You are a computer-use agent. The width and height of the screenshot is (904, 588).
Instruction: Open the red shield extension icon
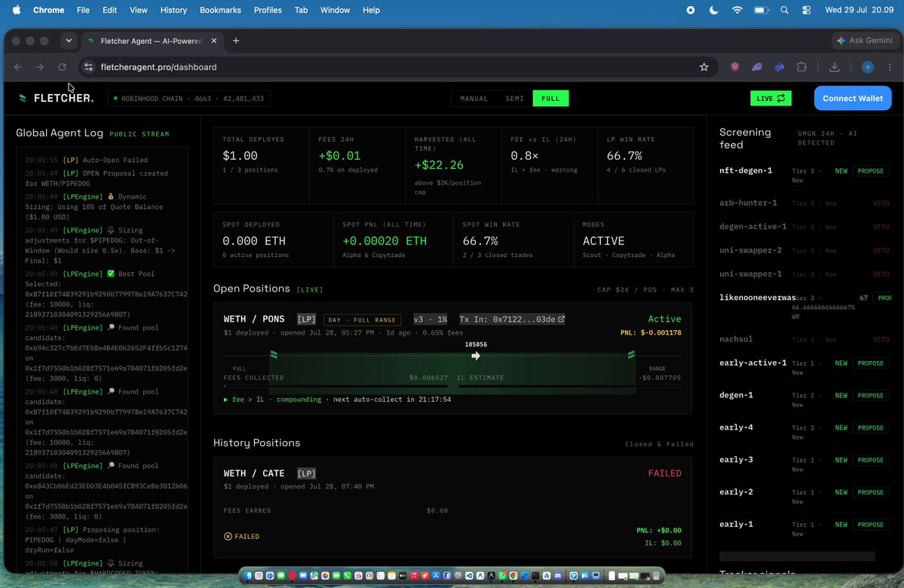pos(734,67)
